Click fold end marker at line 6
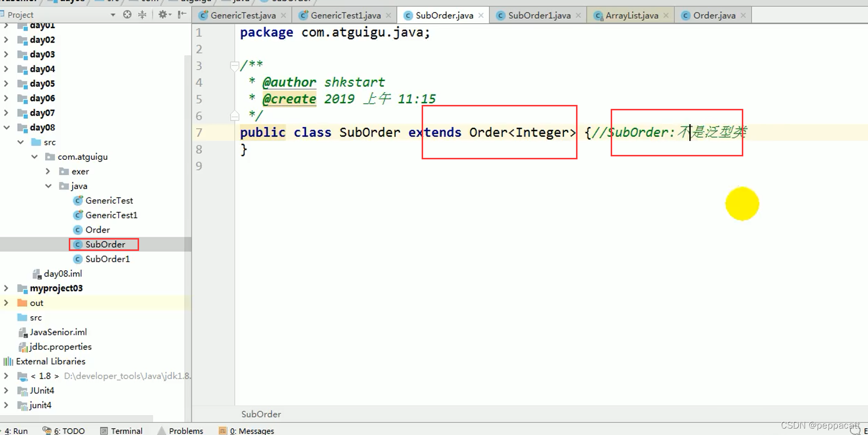This screenshot has height=435, width=868. tap(235, 116)
